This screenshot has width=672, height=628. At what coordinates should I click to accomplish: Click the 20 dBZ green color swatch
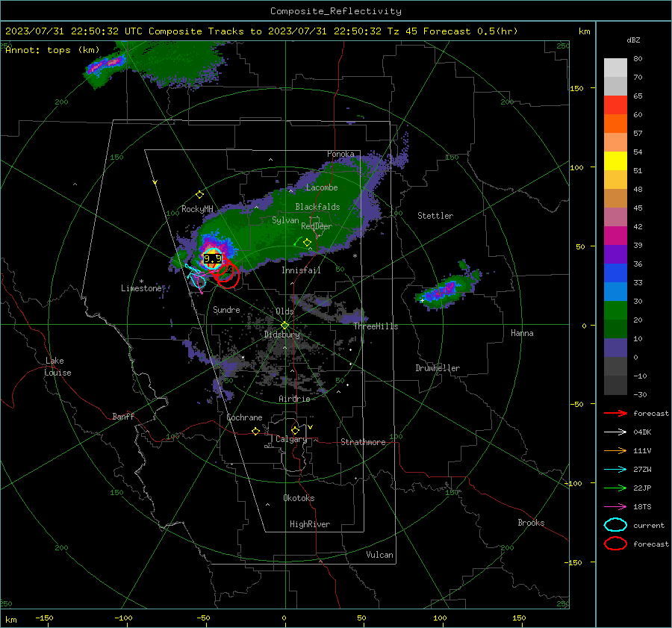(615, 311)
